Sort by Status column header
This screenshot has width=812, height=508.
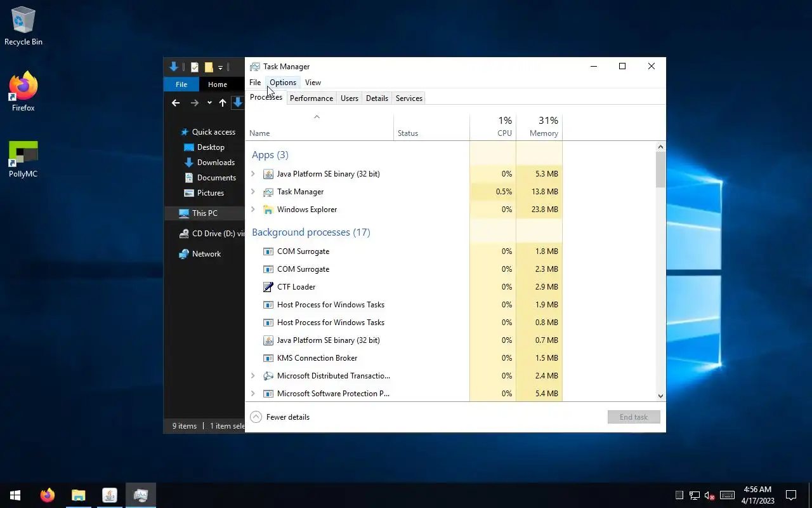[431, 127]
